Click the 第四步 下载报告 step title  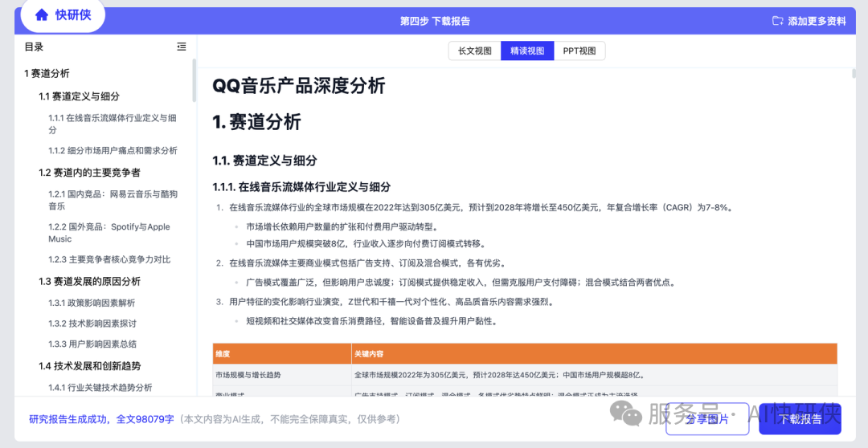click(435, 21)
